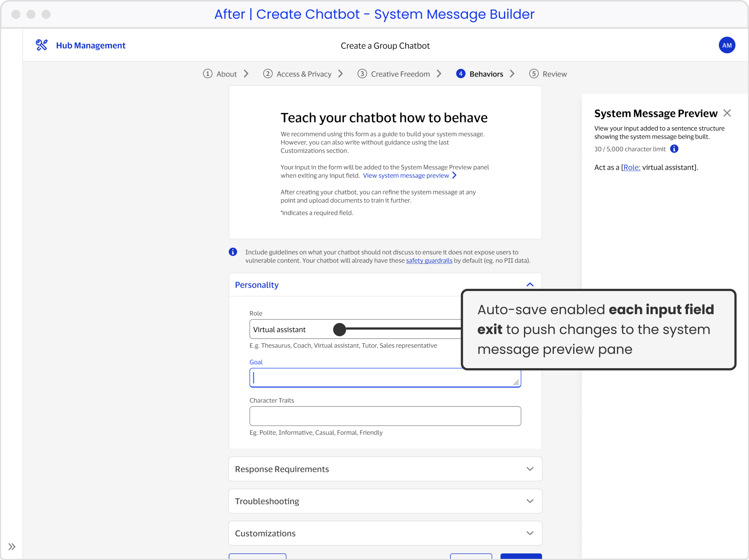Screen dimensions: 749x560
Task: Go back to the About step
Action: [x=226, y=73]
